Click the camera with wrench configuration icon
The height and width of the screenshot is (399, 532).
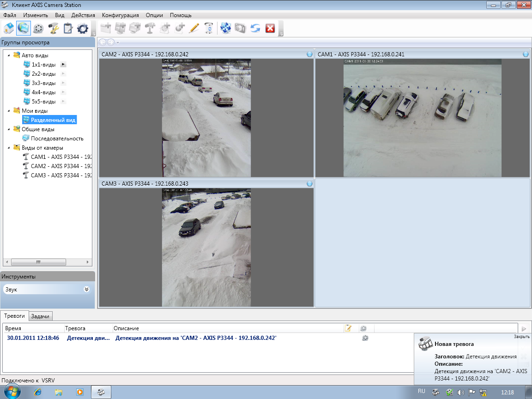pos(53,29)
